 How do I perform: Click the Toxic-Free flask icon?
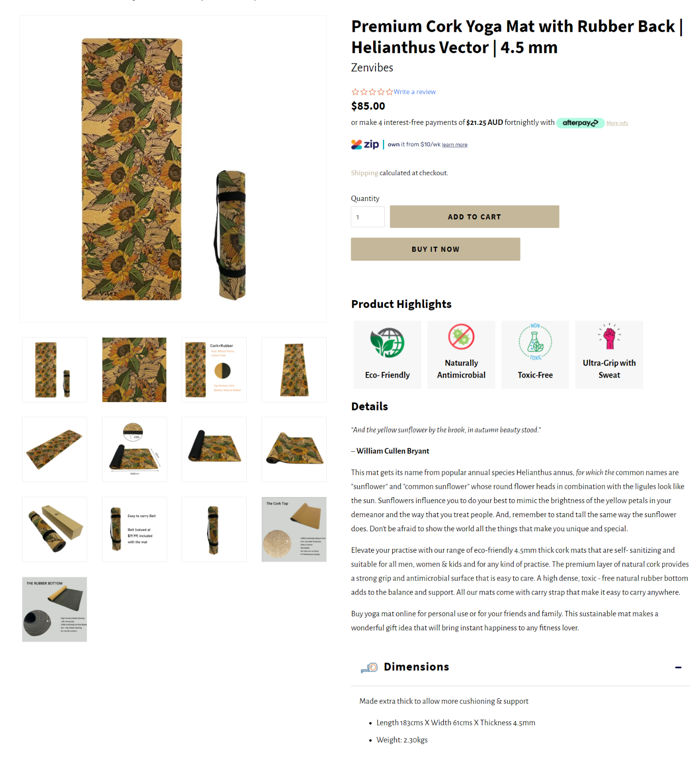(x=535, y=342)
